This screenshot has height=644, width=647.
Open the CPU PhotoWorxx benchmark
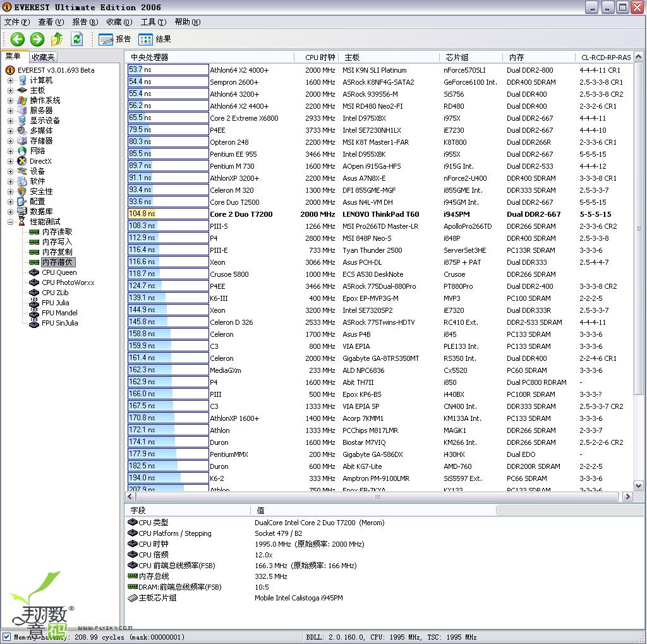coord(68,283)
